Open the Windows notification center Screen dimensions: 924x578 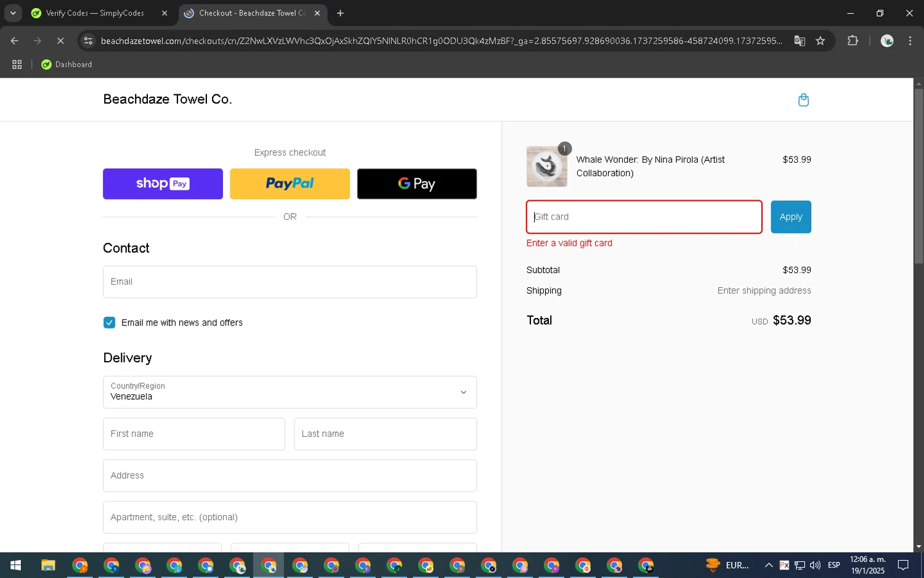click(x=903, y=565)
